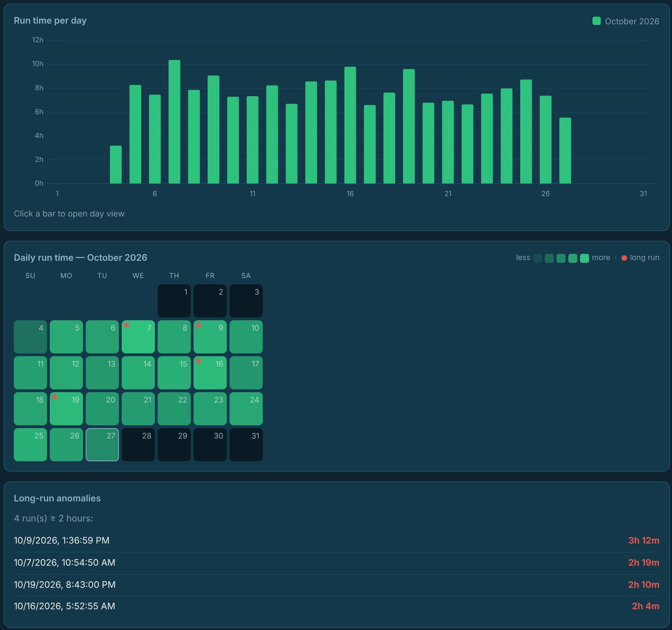Open calendar day 22 cell

pyautogui.click(x=174, y=409)
